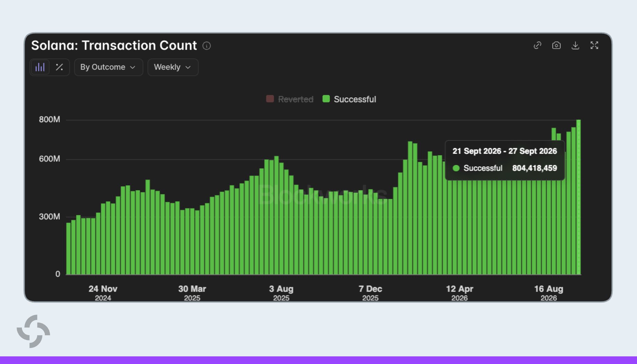Viewport: 637px width, 364px height.
Task: Click the tooltip date range text
Action: point(505,151)
